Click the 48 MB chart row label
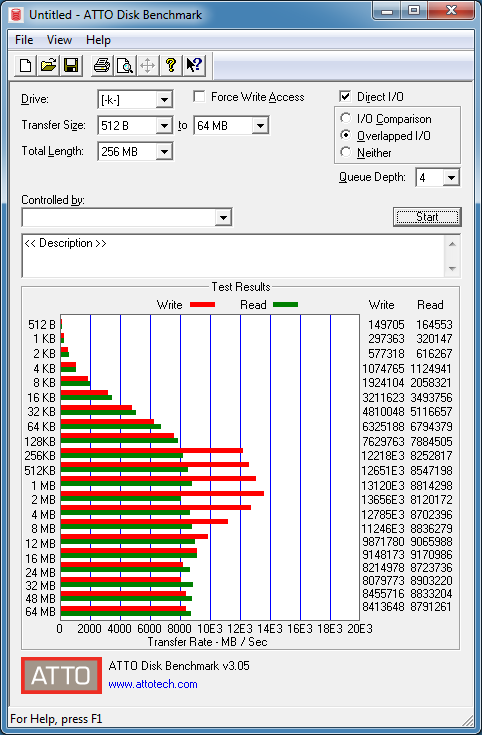 click(x=41, y=599)
